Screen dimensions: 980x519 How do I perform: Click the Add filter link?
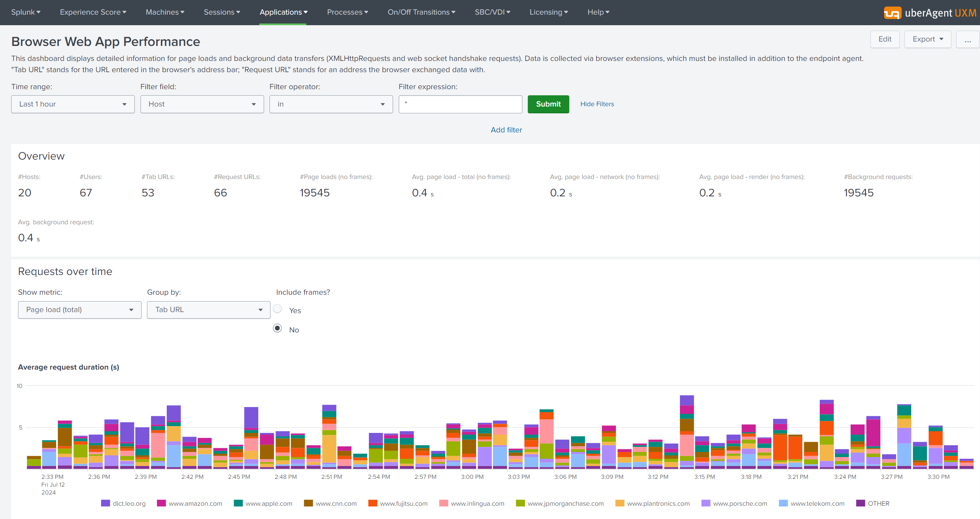click(x=506, y=130)
